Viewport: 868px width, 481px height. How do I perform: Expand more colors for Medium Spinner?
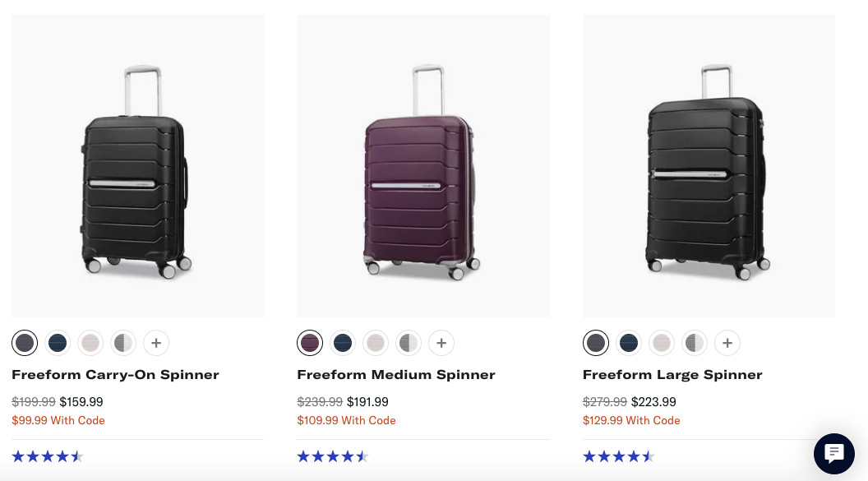[x=441, y=343]
